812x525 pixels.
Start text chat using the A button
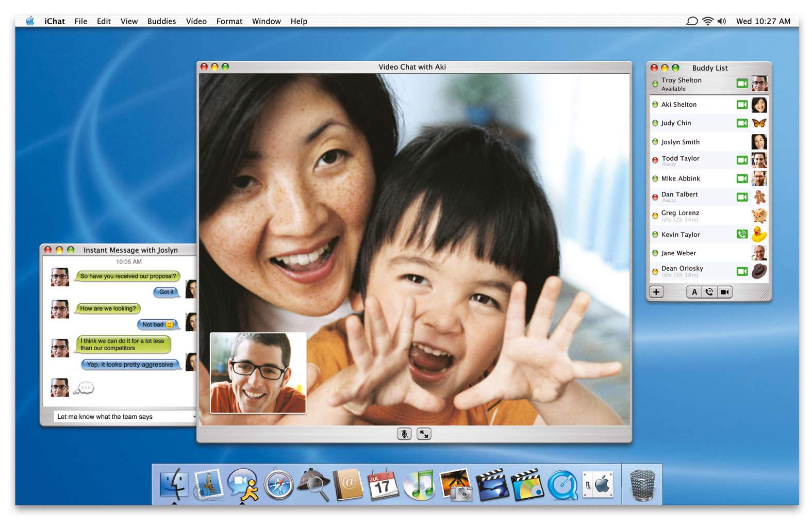(x=694, y=292)
